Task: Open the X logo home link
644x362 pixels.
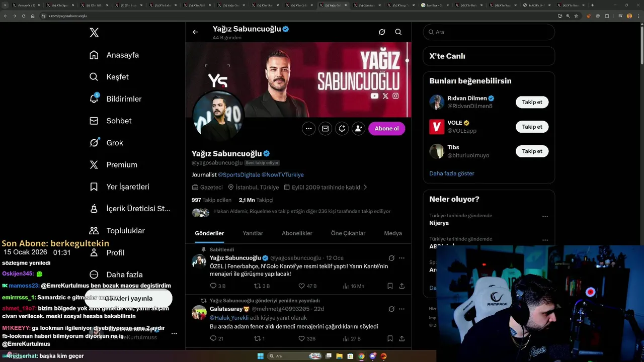Action: click(94, 33)
